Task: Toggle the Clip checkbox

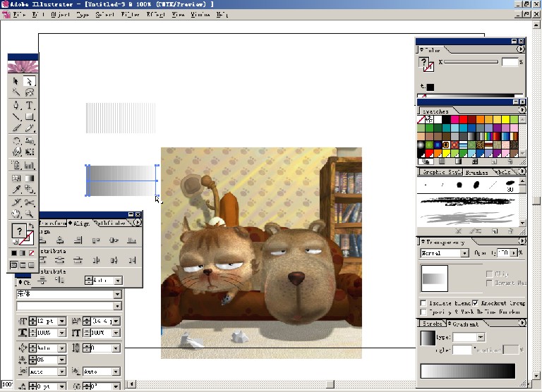Action: point(490,274)
